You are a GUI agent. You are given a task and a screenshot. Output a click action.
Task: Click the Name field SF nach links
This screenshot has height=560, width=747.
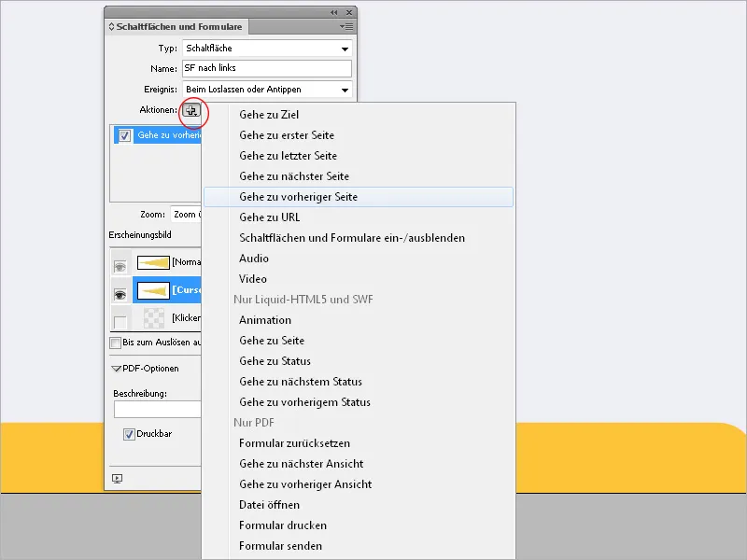[x=267, y=68]
